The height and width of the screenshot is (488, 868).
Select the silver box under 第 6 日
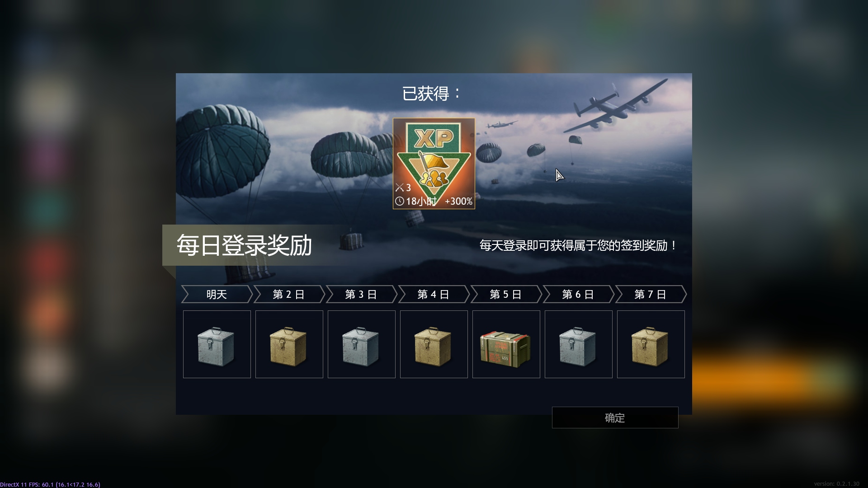point(578,344)
